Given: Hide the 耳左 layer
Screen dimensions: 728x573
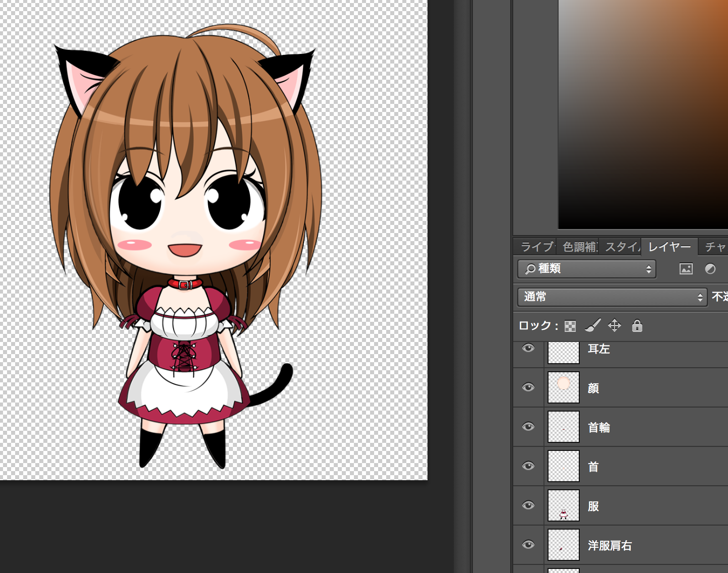Looking at the screenshot, I should pyautogui.click(x=528, y=348).
